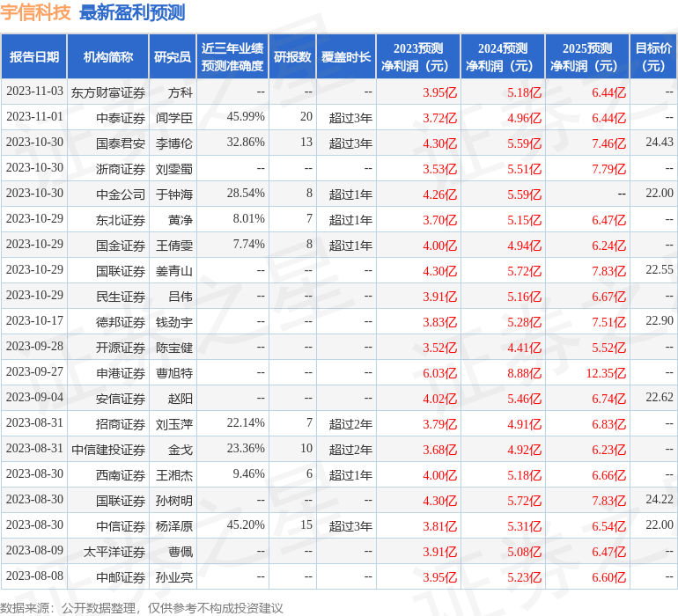Click analyst name 孙树明
678x616 pixels.
174,501
